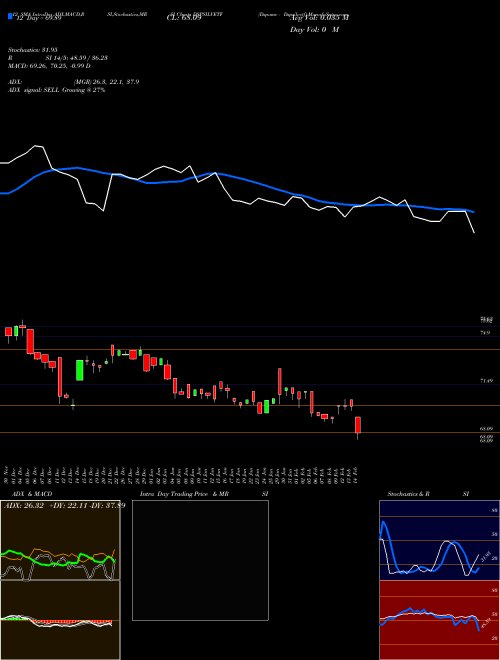Screen dimensions: 500x660
Task: Select the '12 Day = 69.89' SMA label
Action: click(38, 18)
